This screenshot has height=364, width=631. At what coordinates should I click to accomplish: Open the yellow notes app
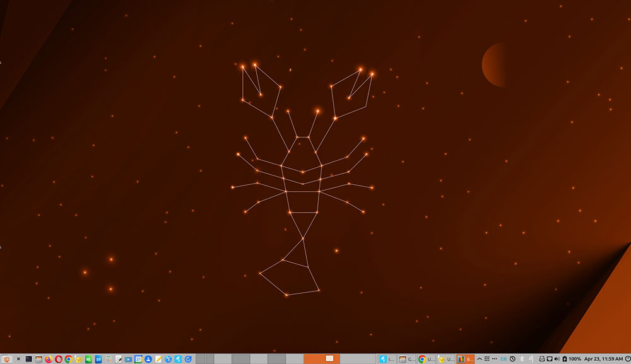click(x=158, y=358)
